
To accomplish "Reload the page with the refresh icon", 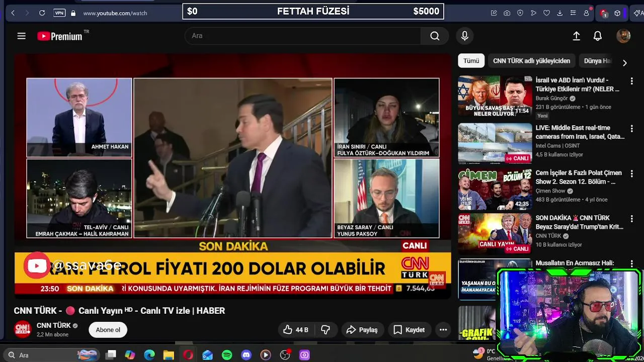I will click(42, 13).
